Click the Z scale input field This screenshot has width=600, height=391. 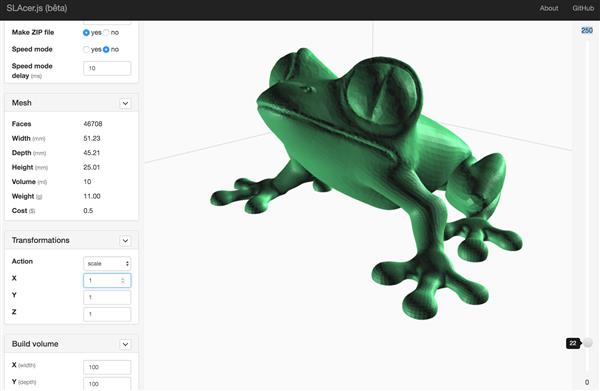[x=107, y=314]
